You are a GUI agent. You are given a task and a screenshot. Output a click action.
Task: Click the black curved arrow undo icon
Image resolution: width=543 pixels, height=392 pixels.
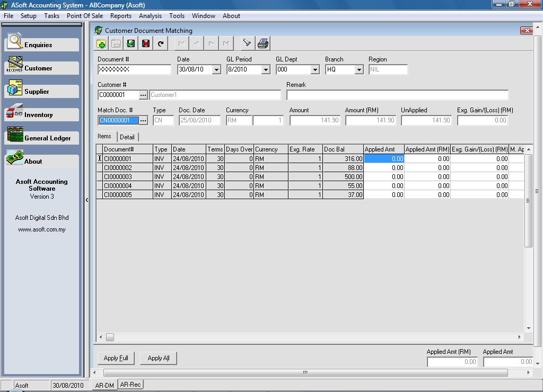tap(161, 43)
